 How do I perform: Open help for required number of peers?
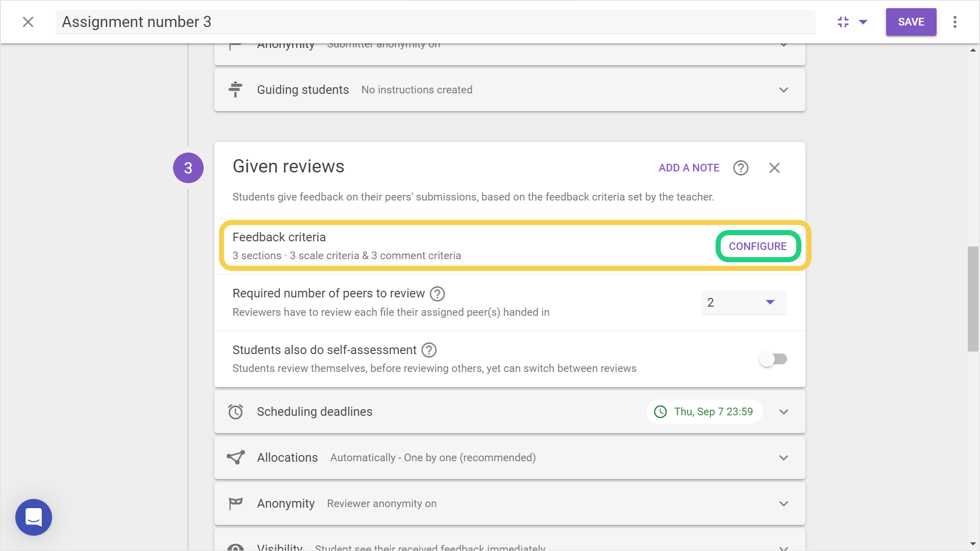click(x=437, y=294)
